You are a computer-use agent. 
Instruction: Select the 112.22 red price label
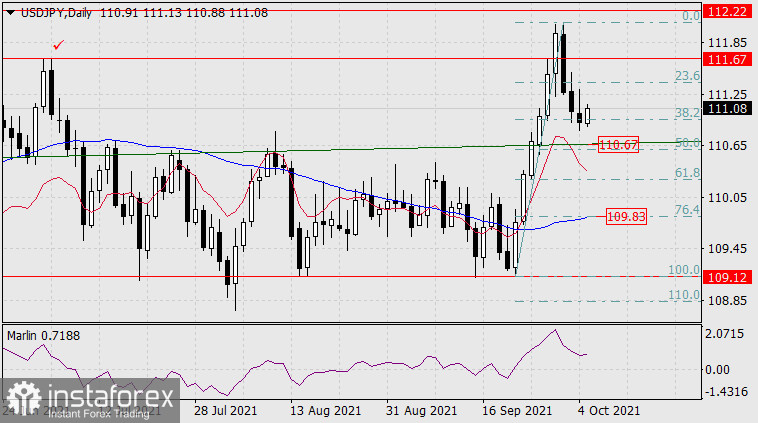click(x=727, y=12)
